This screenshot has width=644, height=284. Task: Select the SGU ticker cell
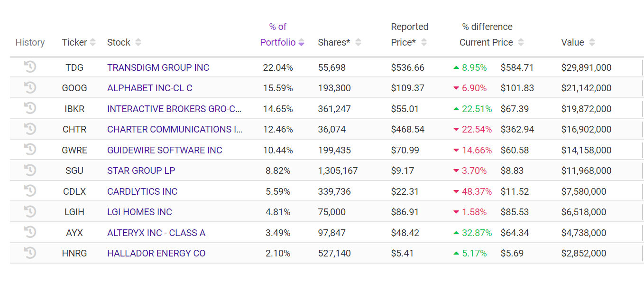74,170
